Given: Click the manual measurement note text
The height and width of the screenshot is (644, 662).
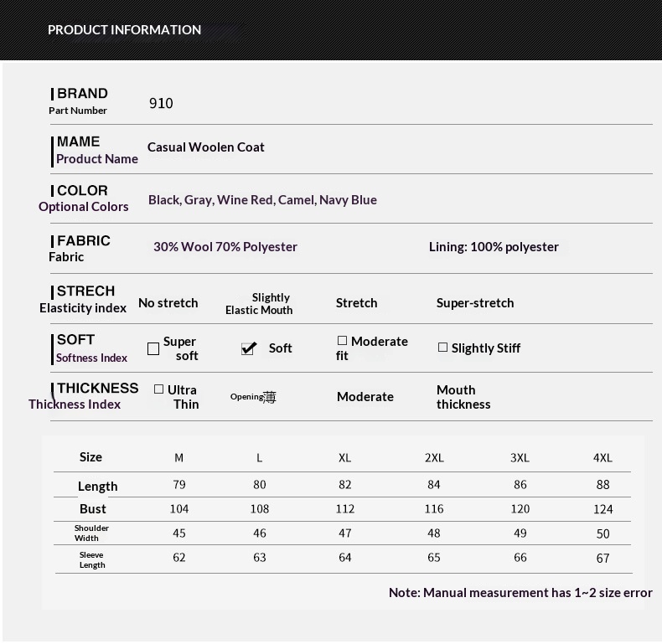Looking at the screenshot, I should point(520,593).
